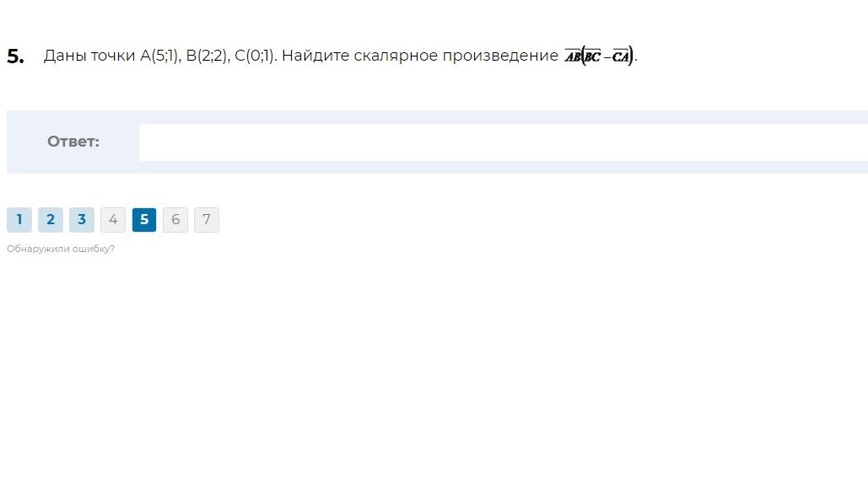The height and width of the screenshot is (488, 868).
Task: Click the active question 5 button
Action: [144, 220]
